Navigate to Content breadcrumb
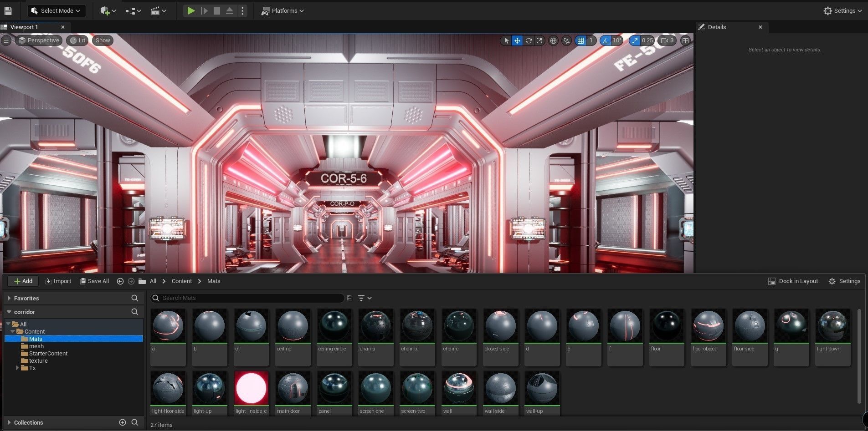This screenshot has height=431, width=868. pyautogui.click(x=181, y=281)
